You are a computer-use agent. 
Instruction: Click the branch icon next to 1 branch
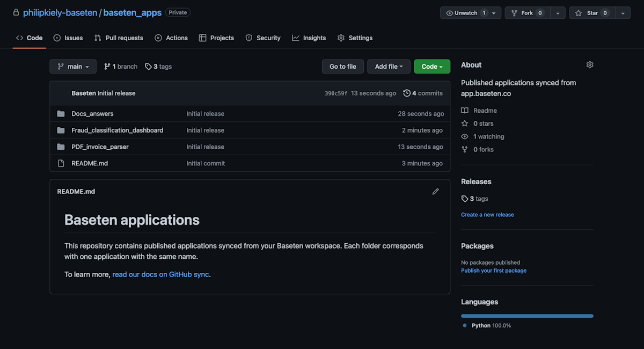[107, 67]
